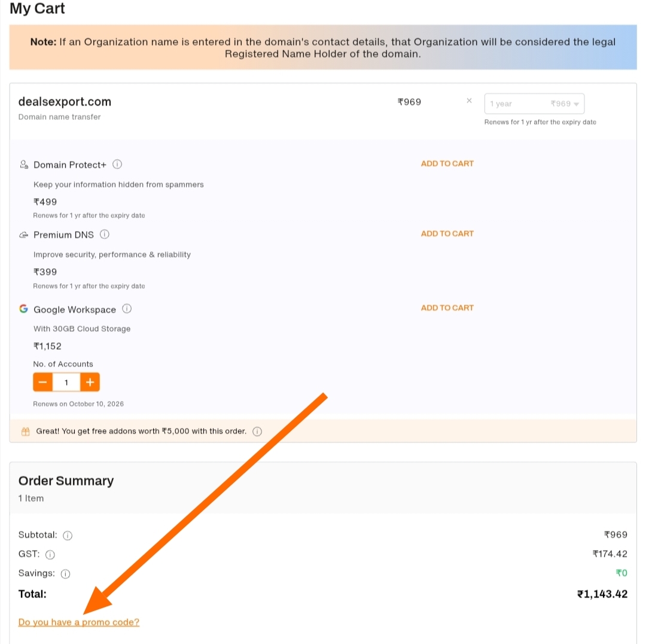
Task: Open the 1 year duration dropdown
Action: tap(534, 104)
